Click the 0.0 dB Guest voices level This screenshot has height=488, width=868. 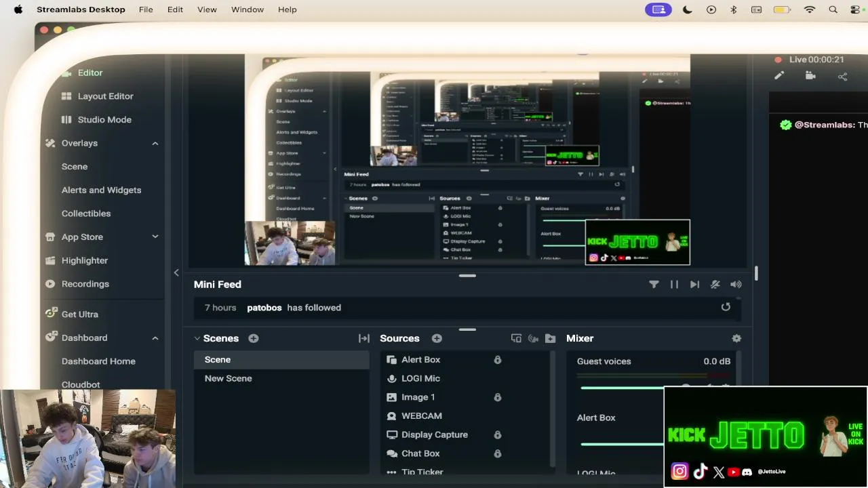(x=717, y=361)
